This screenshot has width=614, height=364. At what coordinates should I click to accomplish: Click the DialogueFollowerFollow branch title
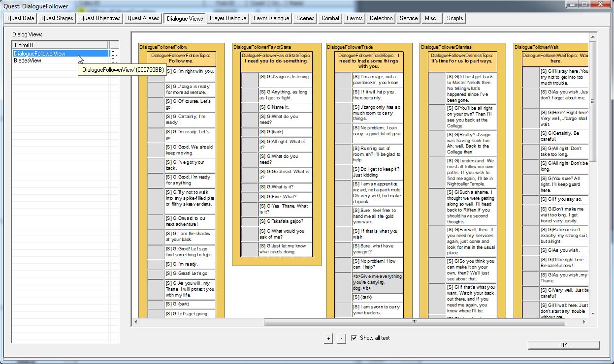coord(163,47)
